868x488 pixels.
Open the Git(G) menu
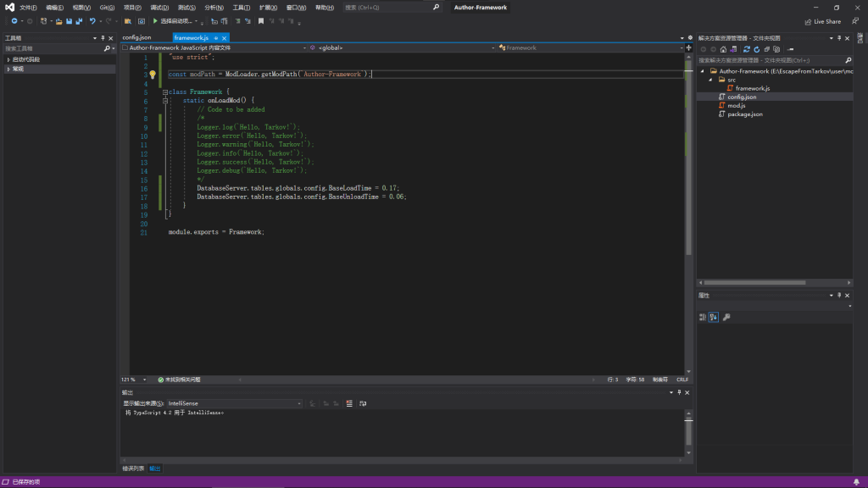point(107,8)
